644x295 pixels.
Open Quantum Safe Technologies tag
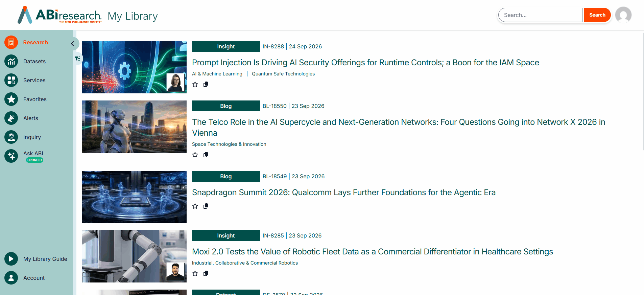[283, 74]
